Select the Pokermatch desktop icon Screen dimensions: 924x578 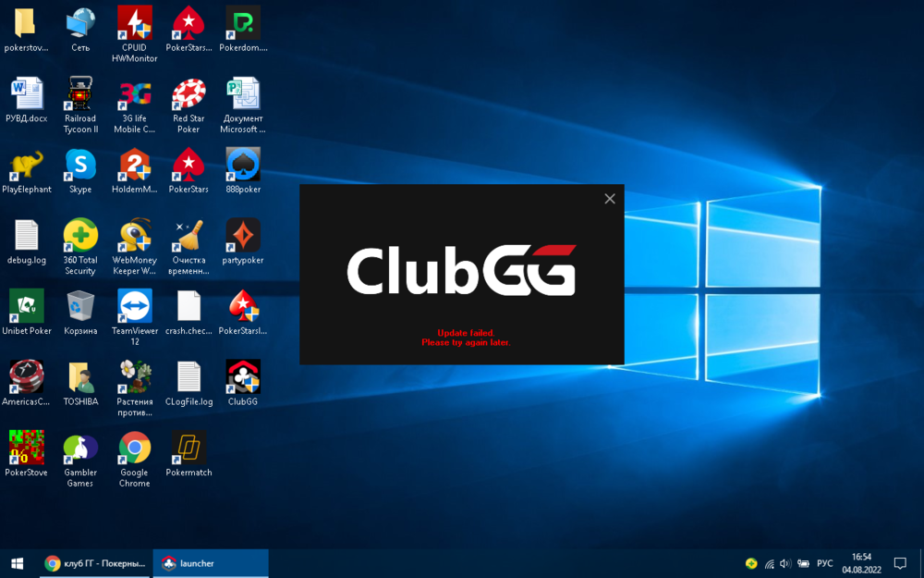point(188,449)
